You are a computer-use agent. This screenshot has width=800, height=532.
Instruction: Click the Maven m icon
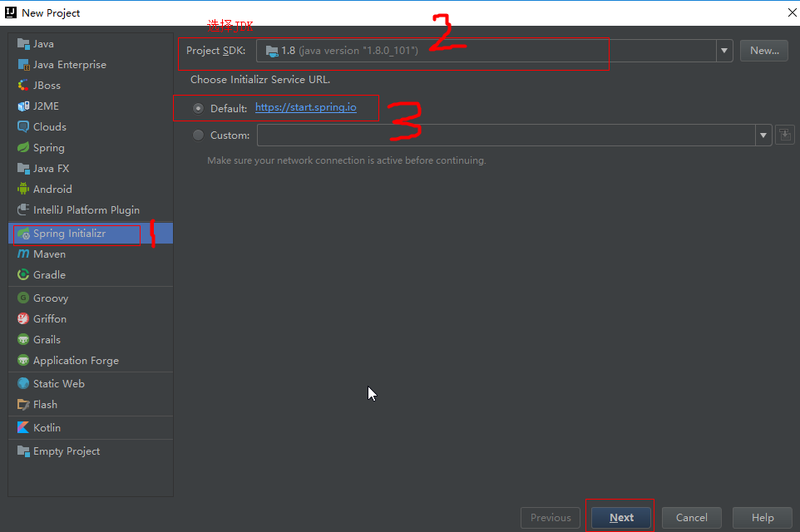click(23, 254)
